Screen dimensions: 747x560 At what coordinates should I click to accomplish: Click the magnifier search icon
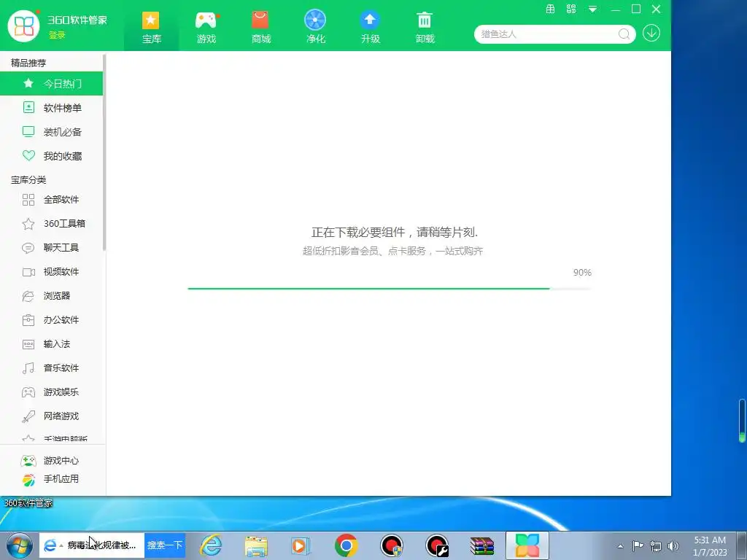(624, 34)
